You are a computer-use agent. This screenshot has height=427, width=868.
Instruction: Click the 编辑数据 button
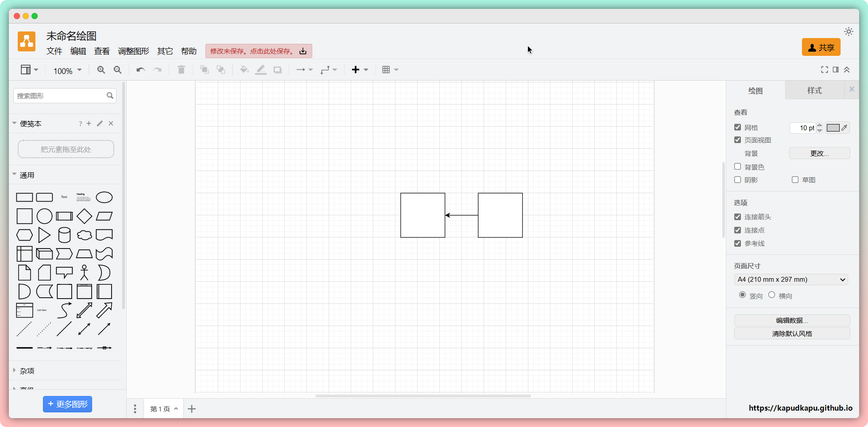791,320
